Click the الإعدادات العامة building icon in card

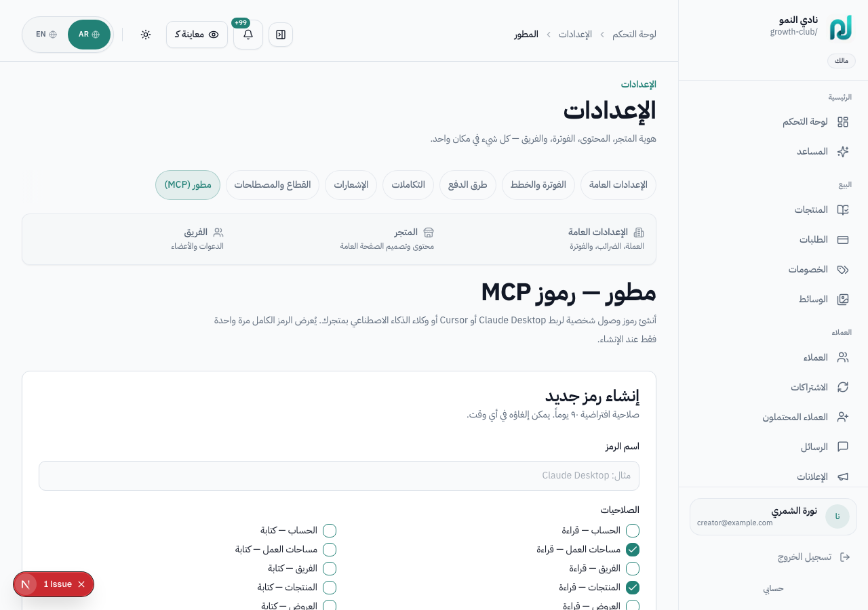[639, 232]
